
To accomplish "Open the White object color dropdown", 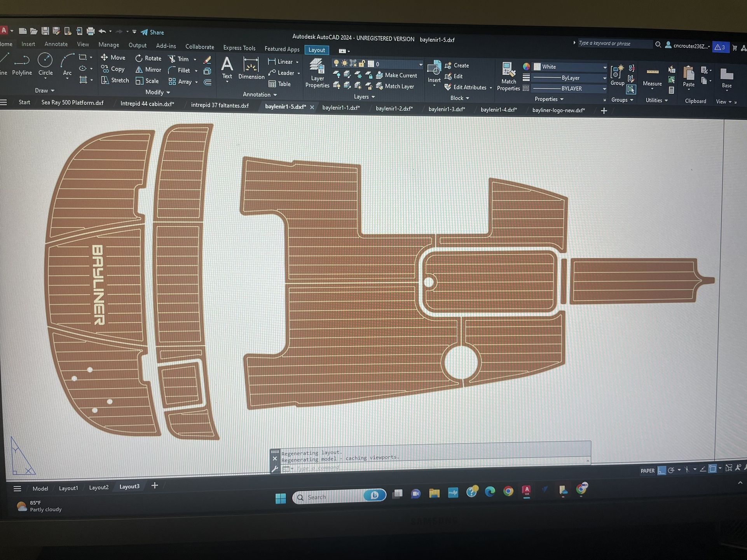I will pyautogui.click(x=570, y=67).
